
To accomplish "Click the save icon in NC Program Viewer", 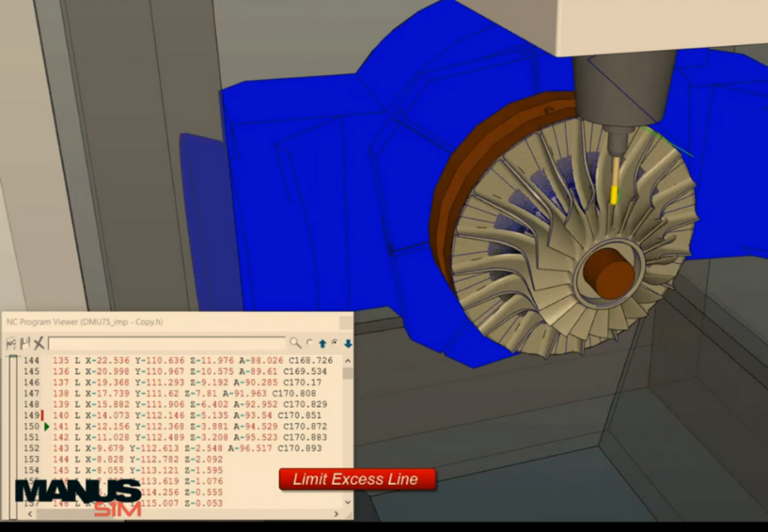I will tap(25, 344).
